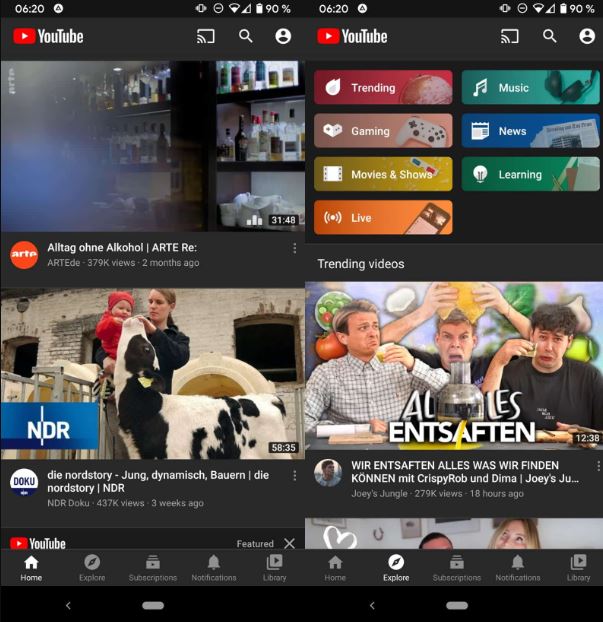Tap the NDR Doku channel avatar
The width and height of the screenshot is (603, 622).
24,483
